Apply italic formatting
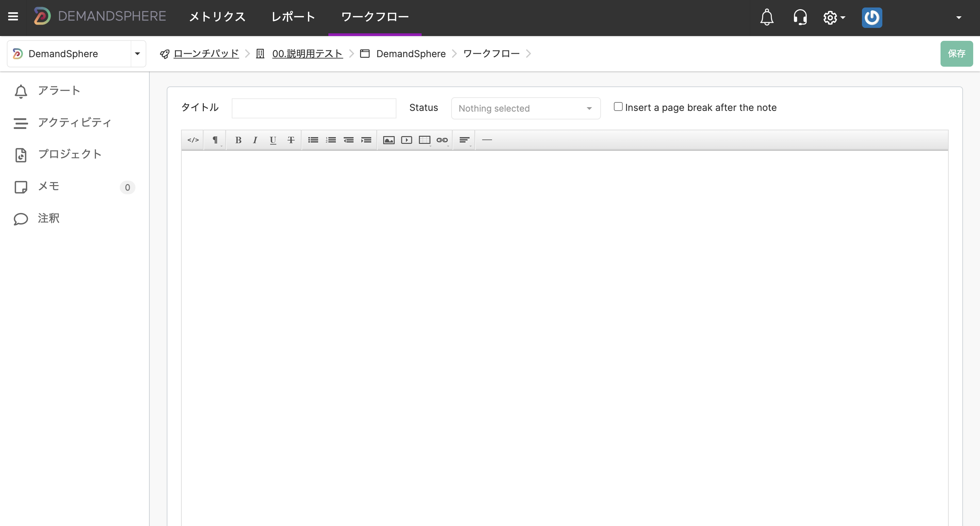This screenshot has height=526, width=980. click(x=255, y=140)
